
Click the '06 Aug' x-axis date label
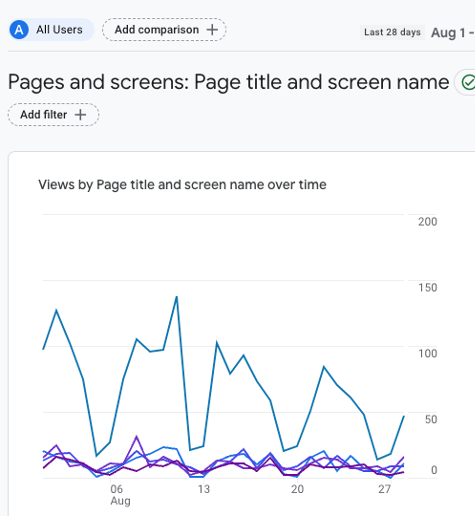click(120, 495)
